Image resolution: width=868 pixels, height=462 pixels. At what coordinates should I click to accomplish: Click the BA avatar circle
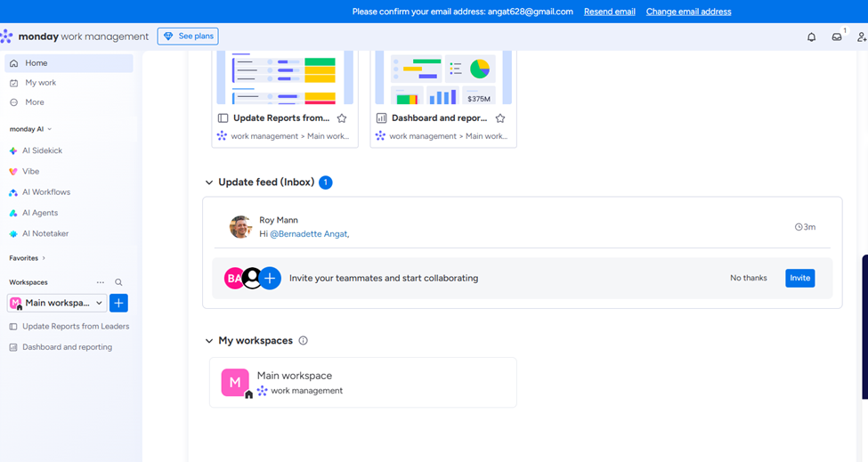click(x=233, y=279)
